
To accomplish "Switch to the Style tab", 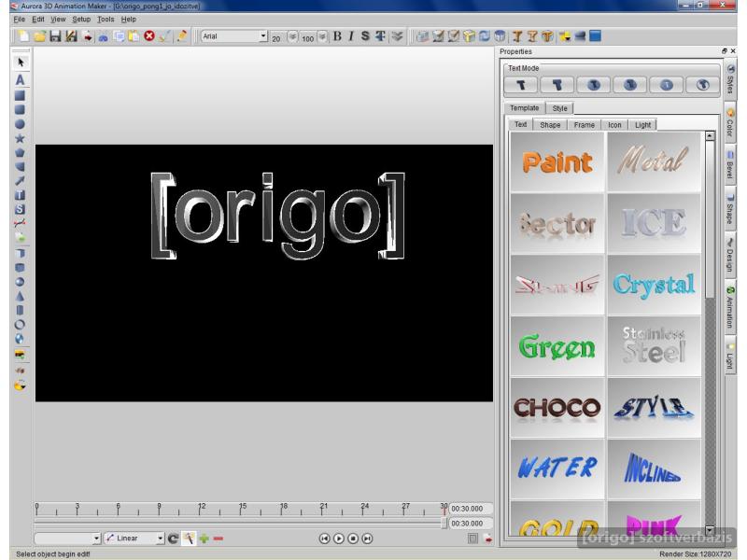I will coord(559,108).
